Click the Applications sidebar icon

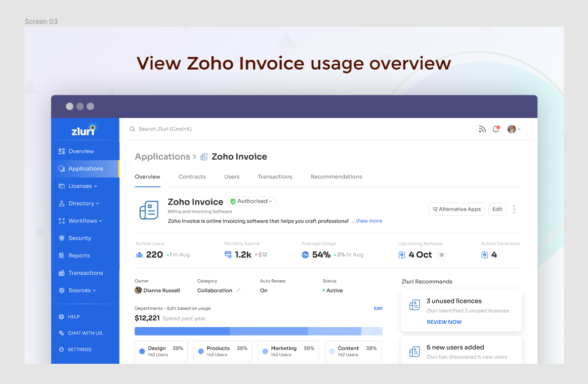point(61,169)
